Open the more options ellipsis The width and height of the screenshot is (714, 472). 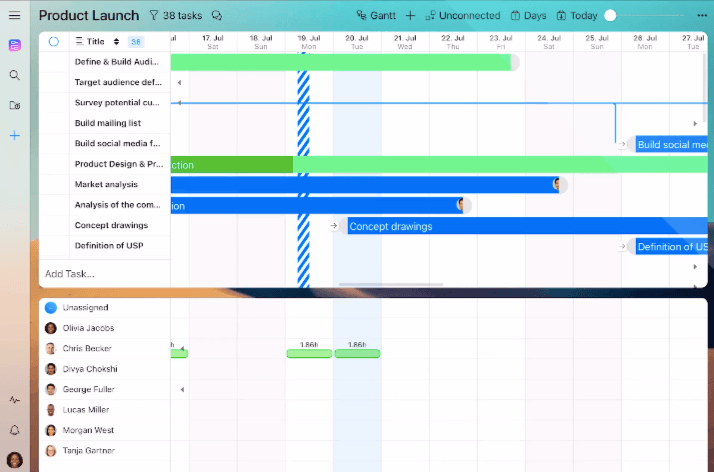click(x=702, y=15)
